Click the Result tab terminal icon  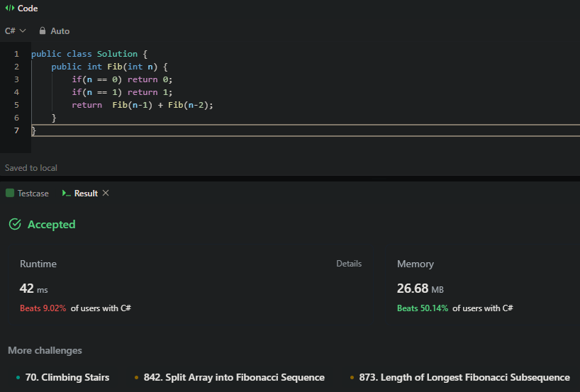67,193
